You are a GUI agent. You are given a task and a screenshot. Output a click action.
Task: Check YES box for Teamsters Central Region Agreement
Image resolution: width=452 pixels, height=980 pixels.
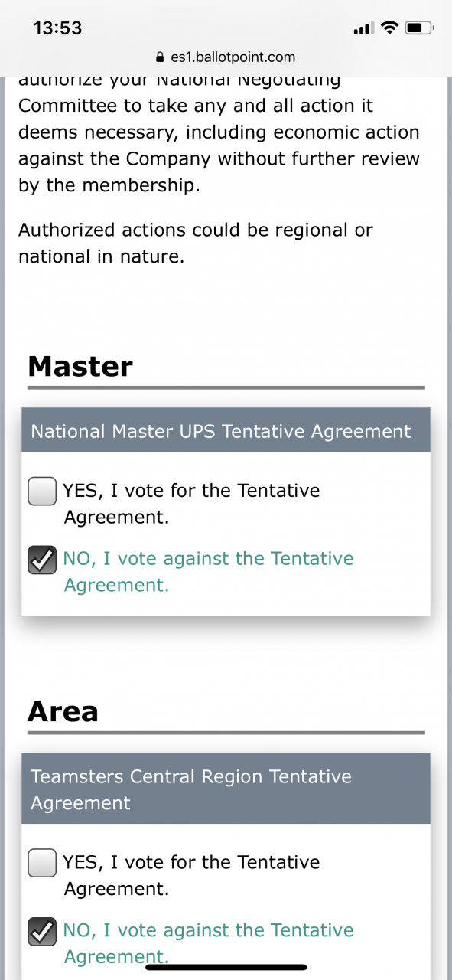[x=42, y=863]
